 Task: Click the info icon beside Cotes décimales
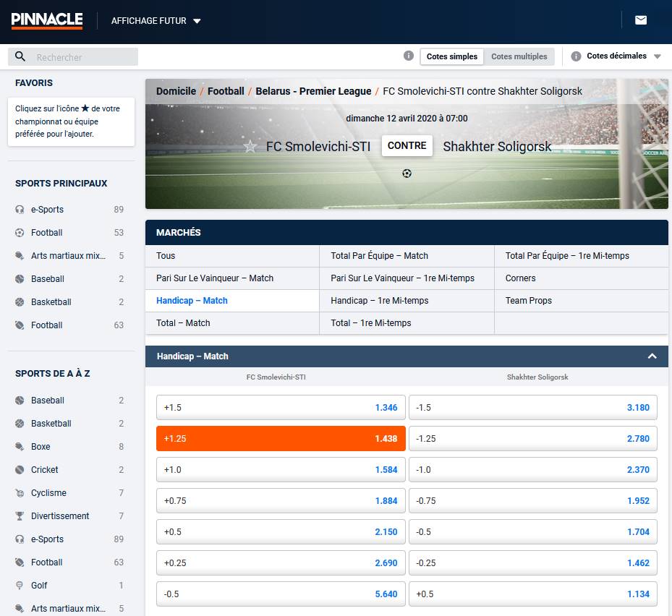pyautogui.click(x=577, y=56)
